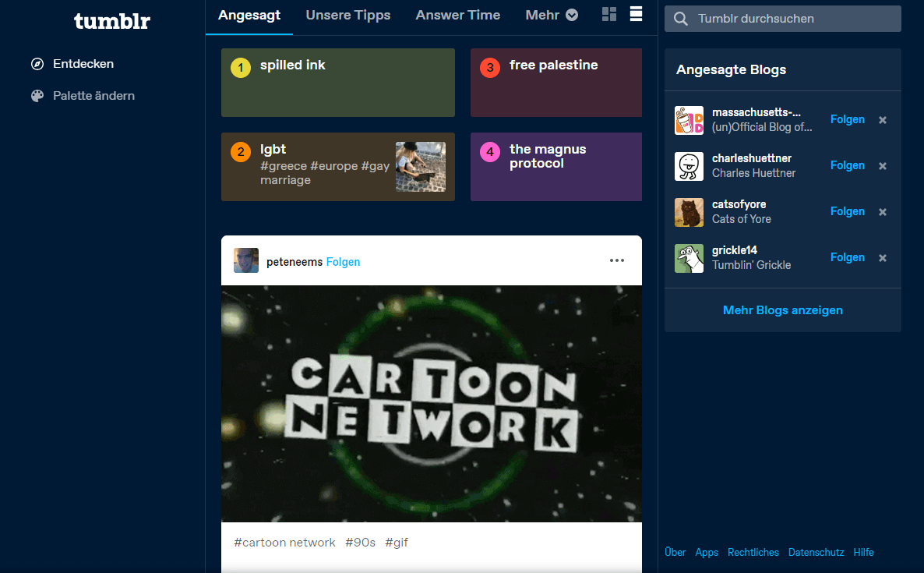Click the #gif tag
Screen dimensions: 924x573
point(396,543)
